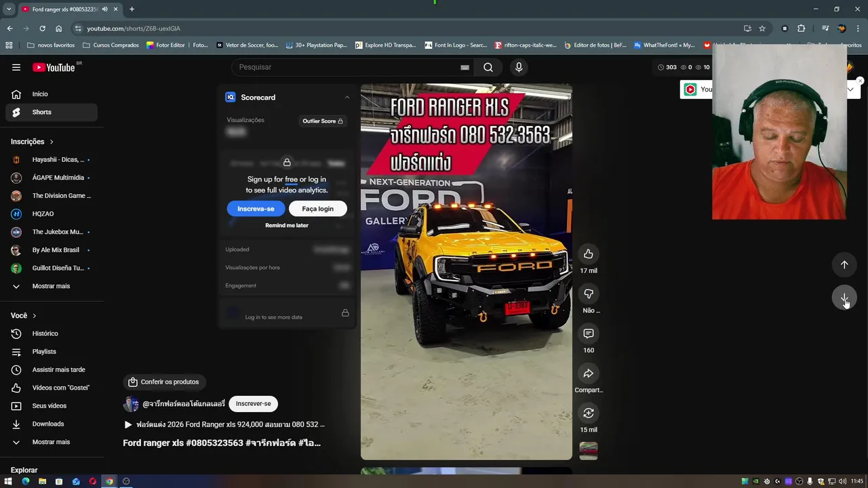
Task: Expand the Você section
Action: [24, 316]
